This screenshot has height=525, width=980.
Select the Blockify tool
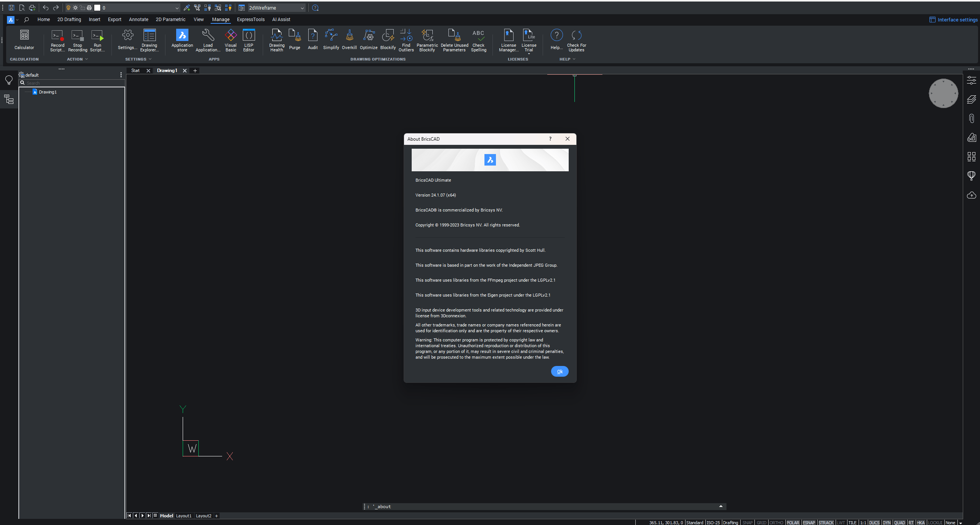[x=388, y=39]
